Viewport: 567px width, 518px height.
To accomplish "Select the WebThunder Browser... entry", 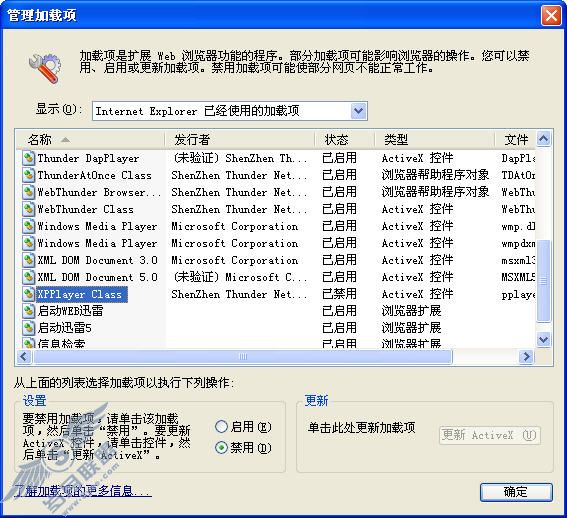I will [x=99, y=192].
